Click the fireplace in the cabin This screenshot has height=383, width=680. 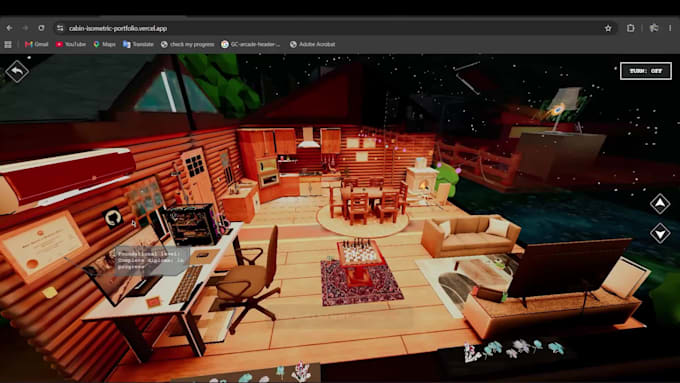[x=421, y=179]
